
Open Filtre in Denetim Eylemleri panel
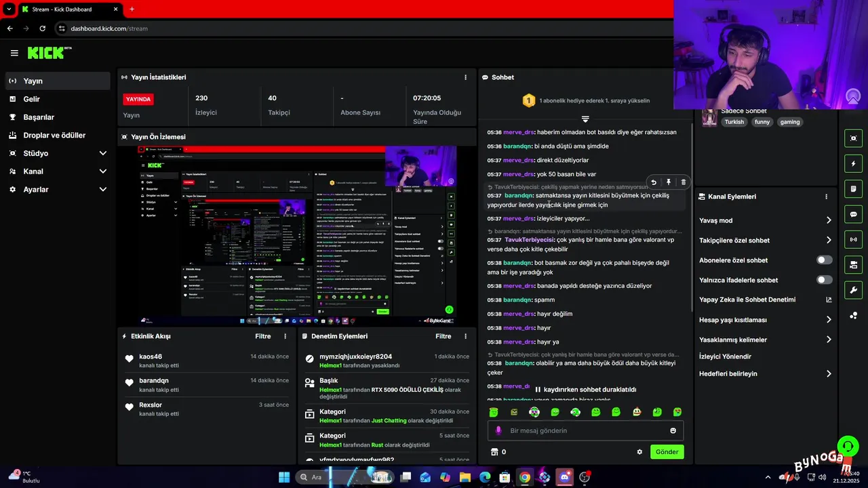[x=443, y=336]
